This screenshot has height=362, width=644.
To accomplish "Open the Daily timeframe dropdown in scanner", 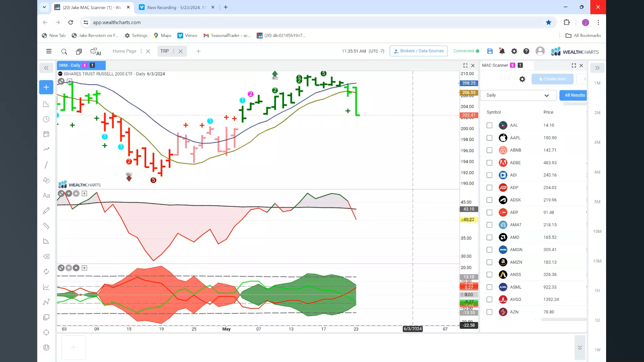I will pos(518,95).
